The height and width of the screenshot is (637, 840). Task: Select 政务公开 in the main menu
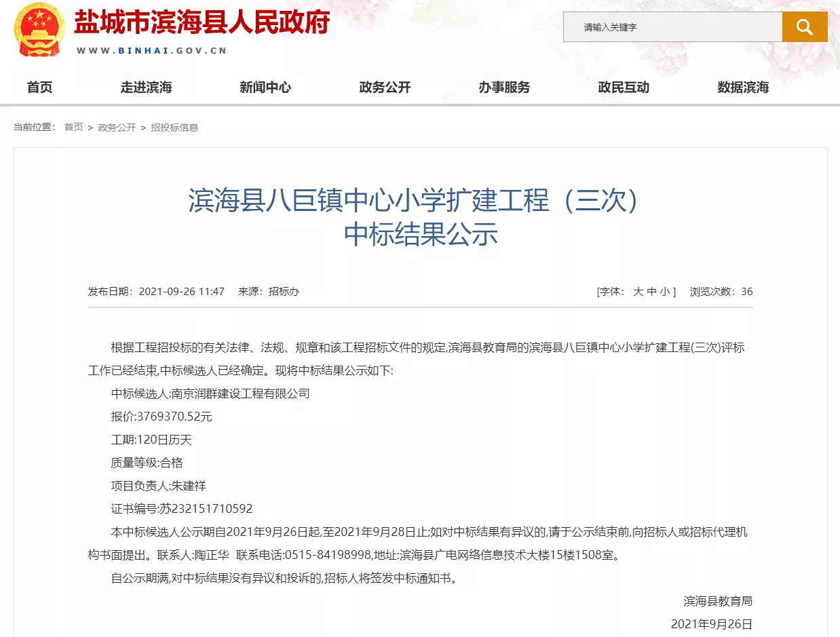(385, 88)
